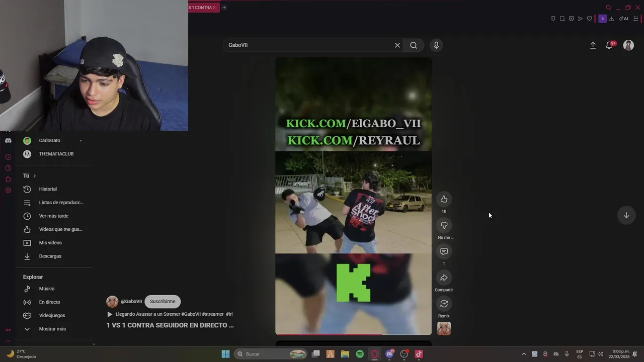
Task: Share the Short via Compartir button
Action: coord(444,278)
